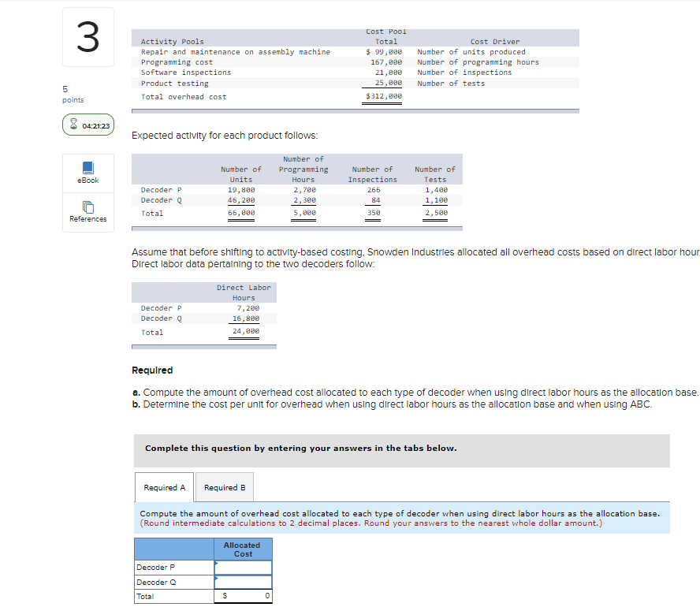The image size is (700, 607).
Task: Open the References documents icon
Action: pos(88,207)
